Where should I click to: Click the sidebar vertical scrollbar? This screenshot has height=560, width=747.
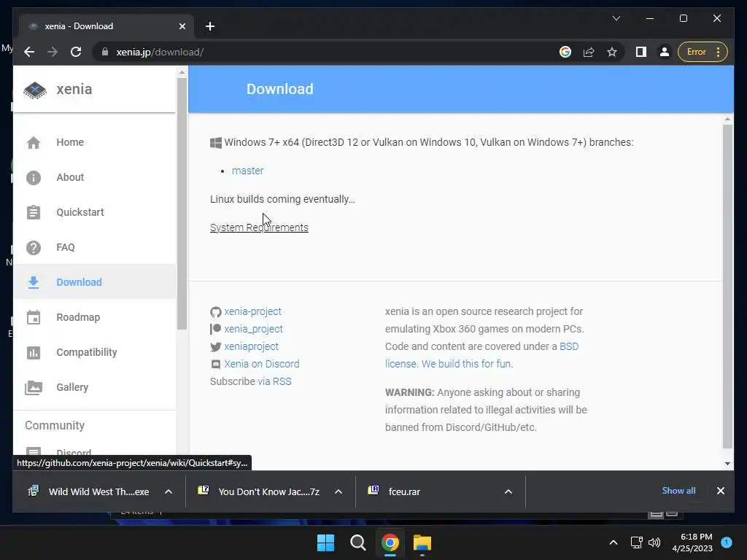coord(182,204)
